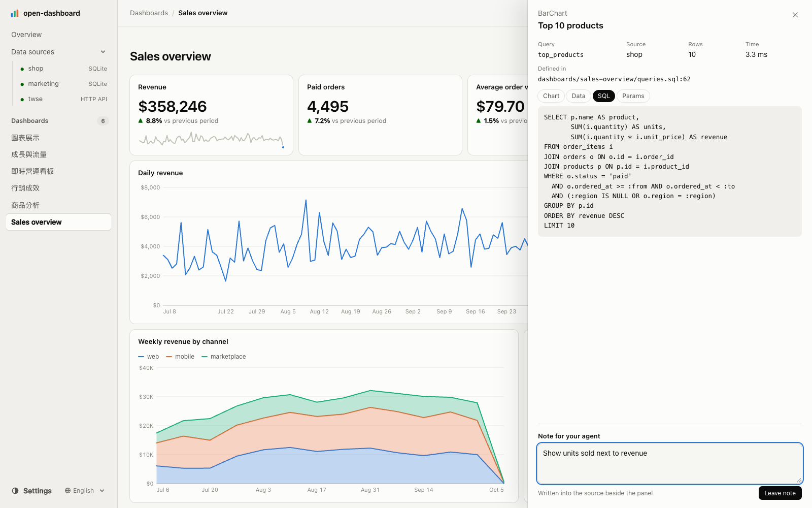This screenshot has width=812, height=508.
Task: Open the English language dropdown
Action: coord(85,491)
